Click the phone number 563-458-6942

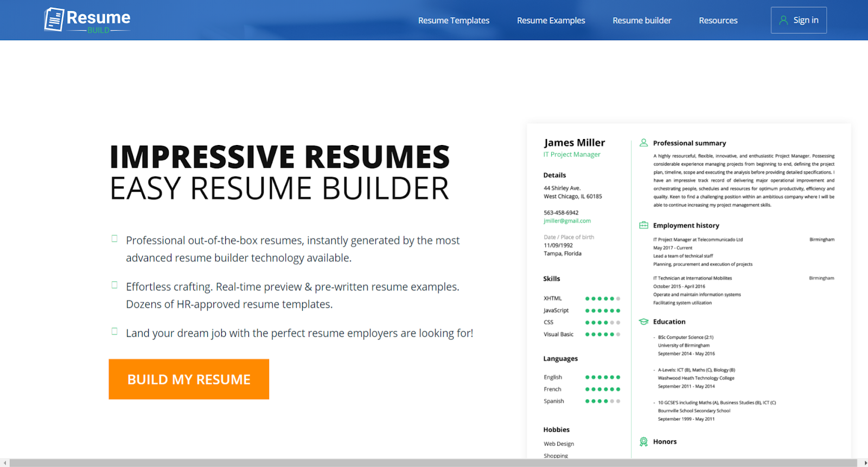pyautogui.click(x=561, y=213)
